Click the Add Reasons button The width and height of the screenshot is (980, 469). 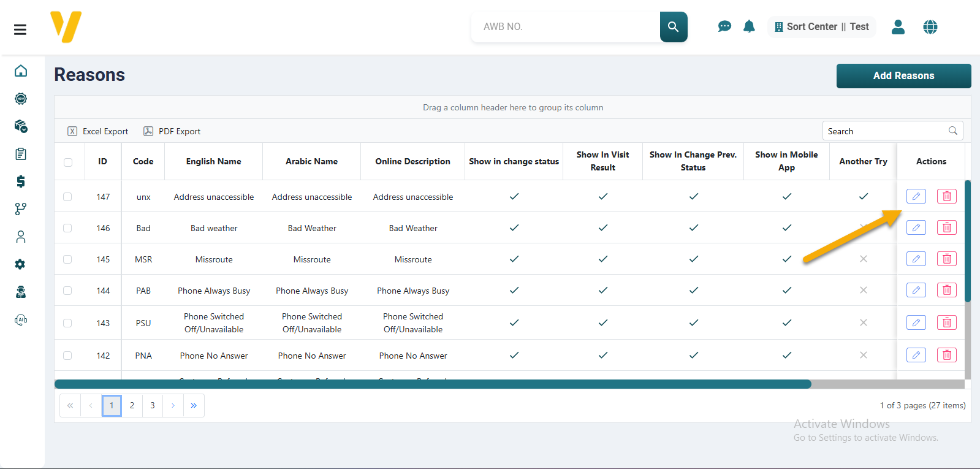click(903, 76)
